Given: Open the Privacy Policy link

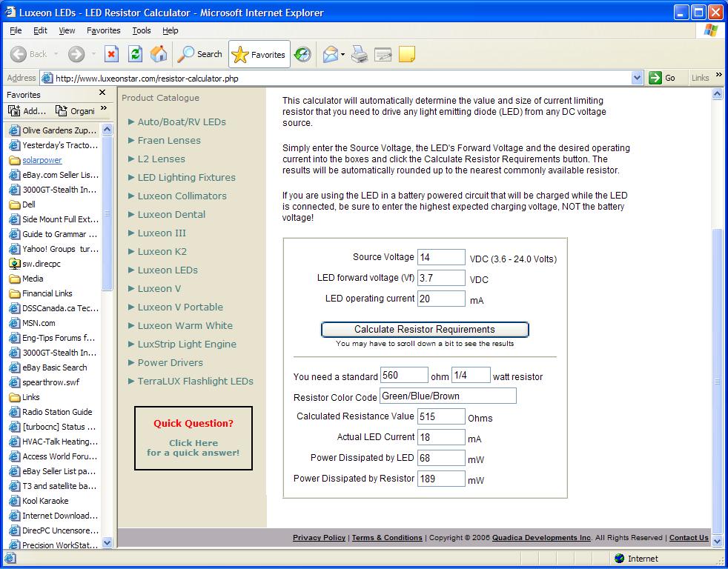Looking at the screenshot, I should pyautogui.click(x=319, y=537).
